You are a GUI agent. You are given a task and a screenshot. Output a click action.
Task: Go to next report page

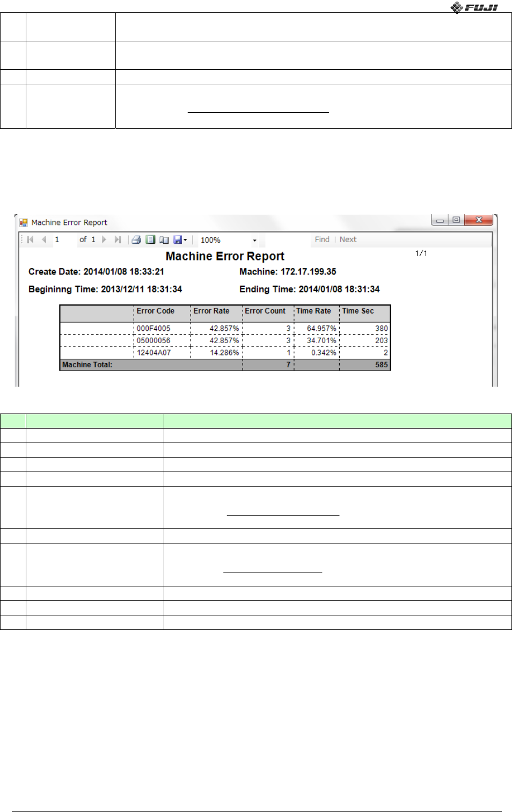[x=104, y=240]
